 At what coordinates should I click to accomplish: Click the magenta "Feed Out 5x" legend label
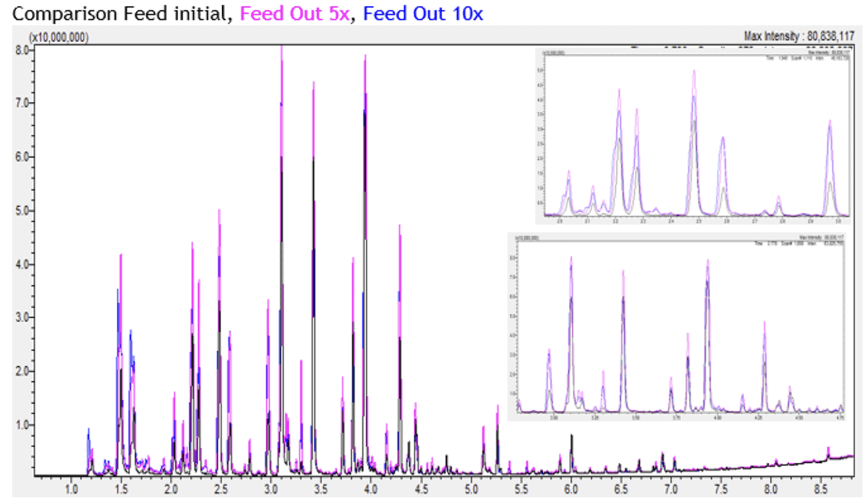tap(295, 13)
